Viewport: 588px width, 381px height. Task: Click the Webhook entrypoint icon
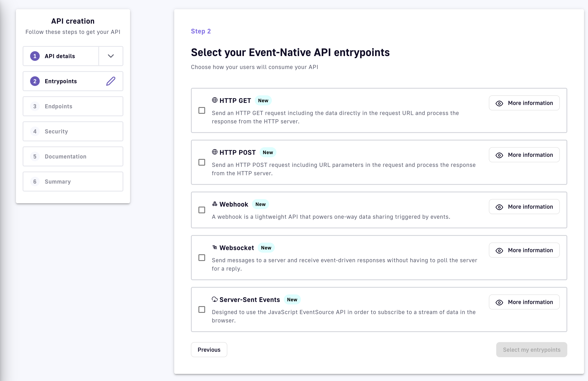coord(215,204)
